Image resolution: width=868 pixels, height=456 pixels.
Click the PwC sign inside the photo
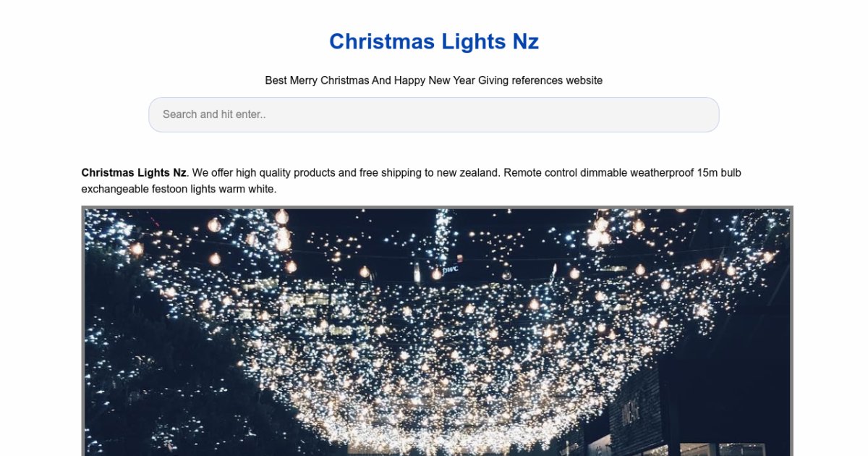pyautogui.click(x=451, y=269)
